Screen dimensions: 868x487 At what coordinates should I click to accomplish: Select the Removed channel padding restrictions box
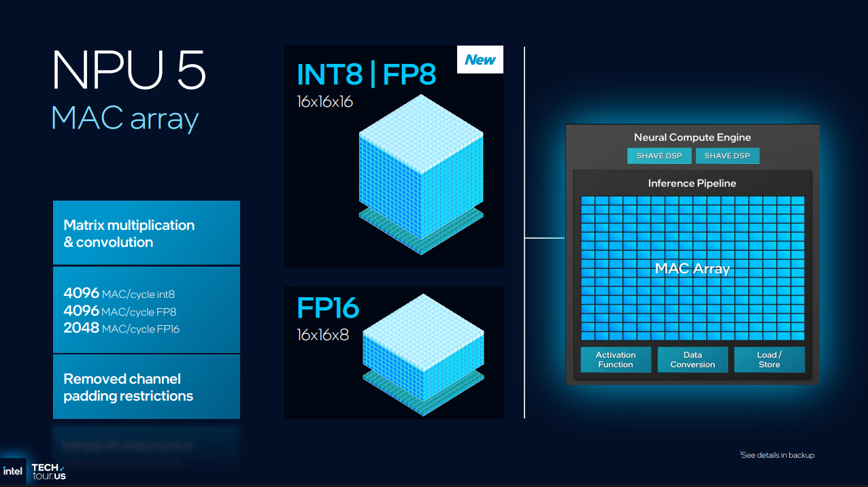(146, 387)
